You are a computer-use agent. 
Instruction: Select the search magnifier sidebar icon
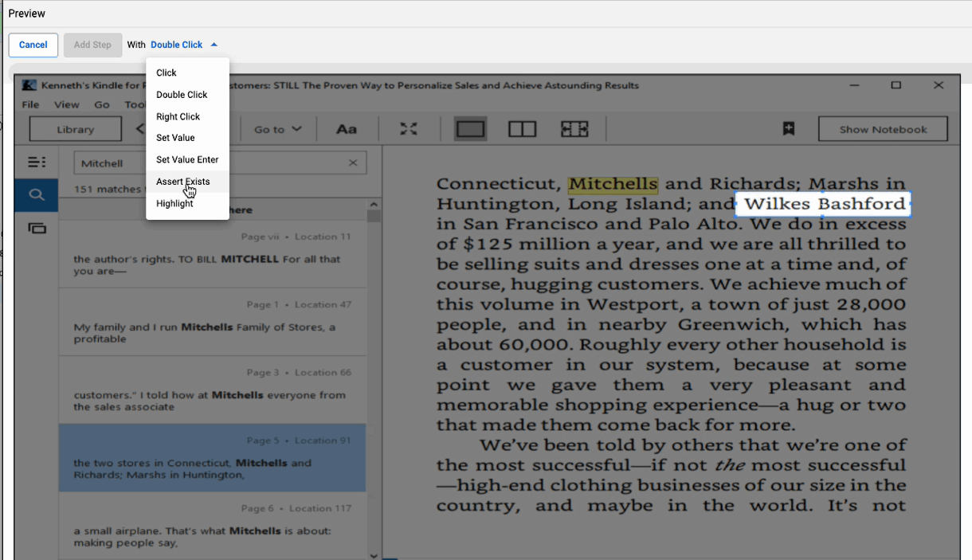[37, 195]
